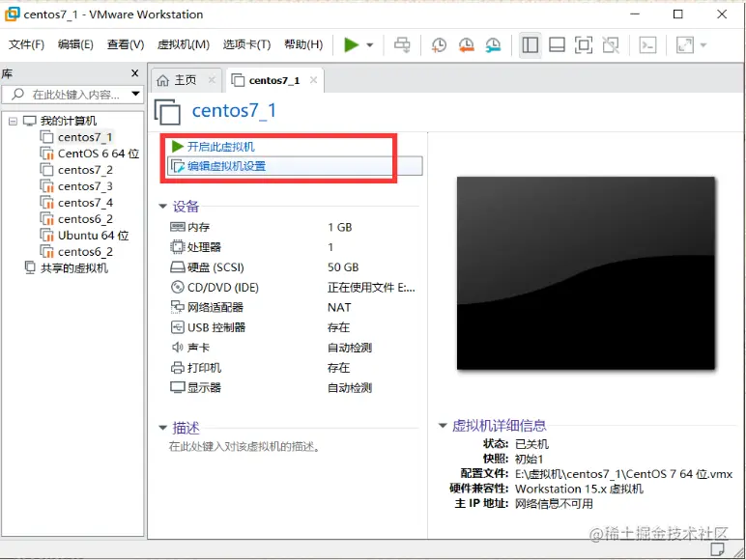746x560 pixels.
Task: Open the 帮助(H) menu
Action: click(303, 44)
